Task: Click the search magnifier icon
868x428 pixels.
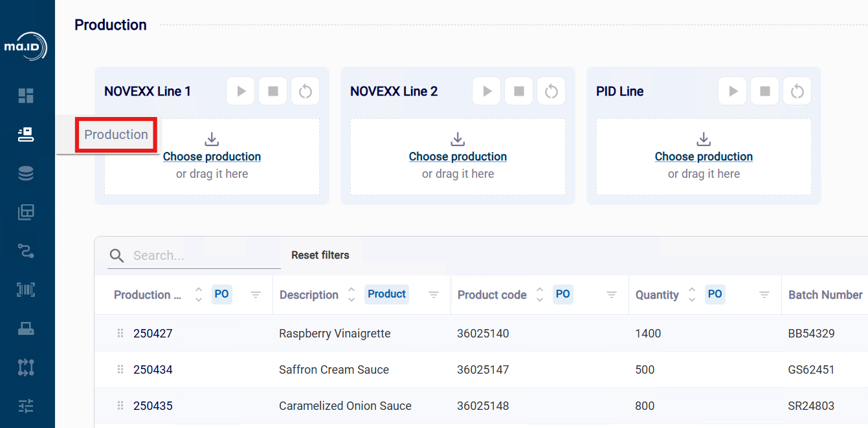Action: (x=117, y=255)
